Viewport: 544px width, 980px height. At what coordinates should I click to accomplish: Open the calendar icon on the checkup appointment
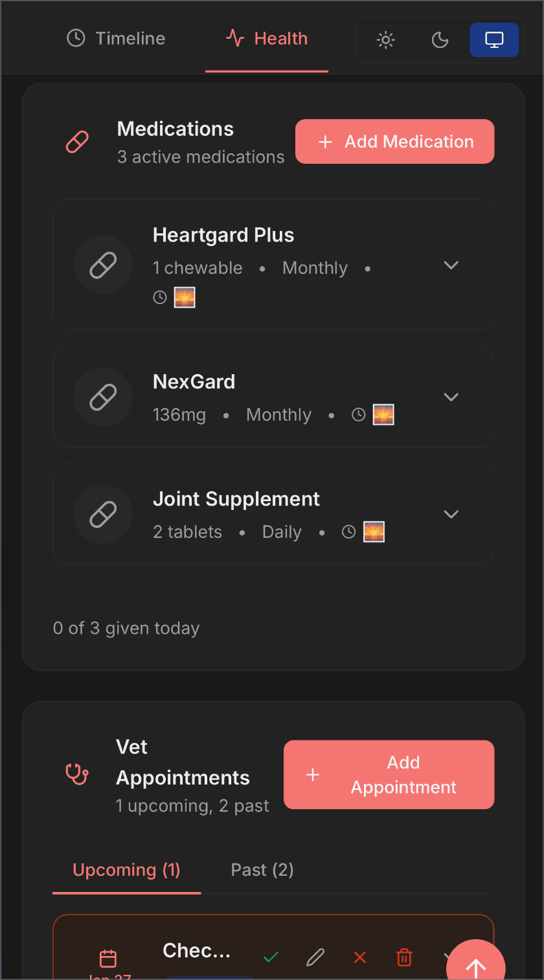point(108,958)
